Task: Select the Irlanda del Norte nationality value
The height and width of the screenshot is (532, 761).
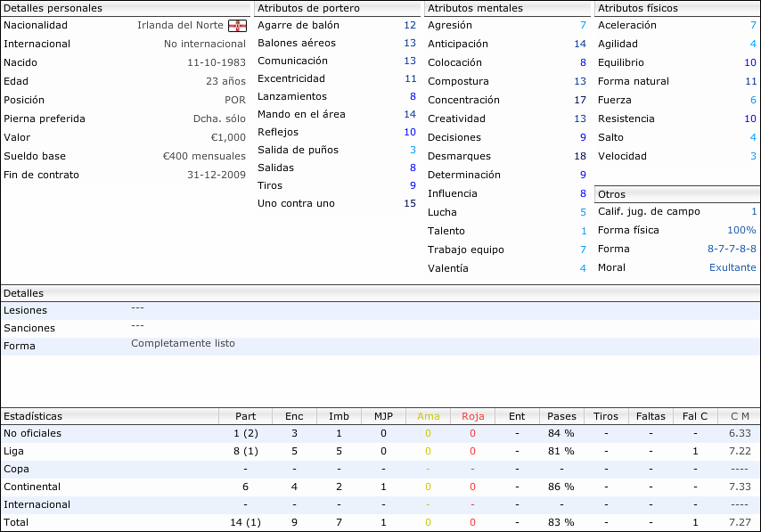Action: (x=180, y=25)
